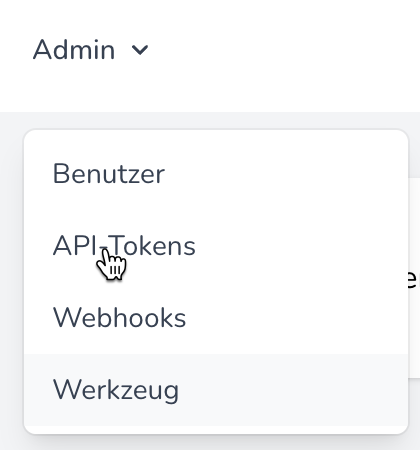420x450 pixels.
Task: Open the Webhooks configuration entry
Action: (119, 318)
